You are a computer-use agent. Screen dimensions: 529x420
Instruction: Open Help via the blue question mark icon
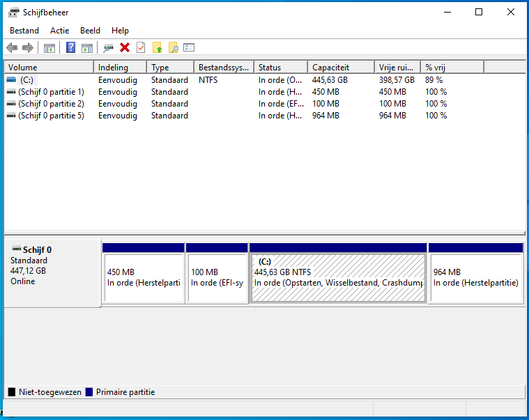pos(70,47)
